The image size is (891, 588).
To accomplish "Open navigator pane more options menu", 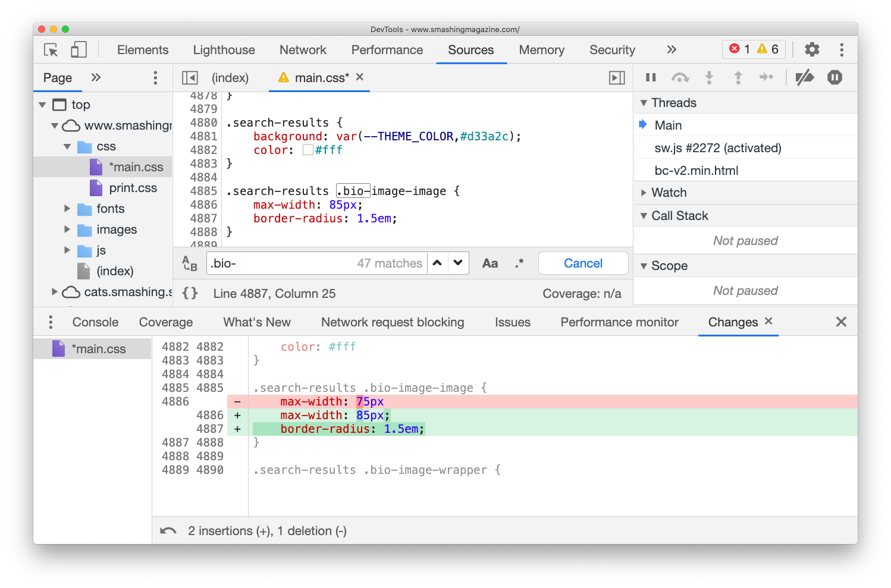I will click(x=155, y=78).
